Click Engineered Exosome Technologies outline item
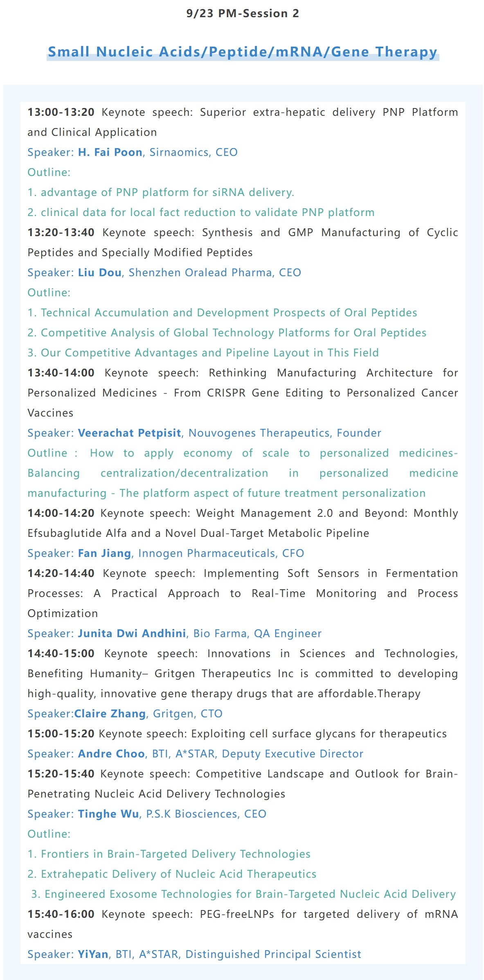Screen dimensions: 484x980 244,894
